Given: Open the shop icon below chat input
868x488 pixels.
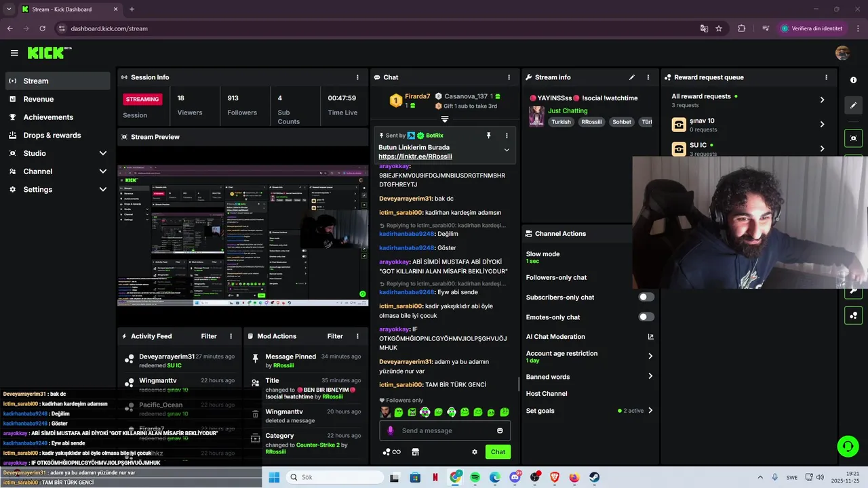Looking at the screenshot, I should tap(416, 452).
